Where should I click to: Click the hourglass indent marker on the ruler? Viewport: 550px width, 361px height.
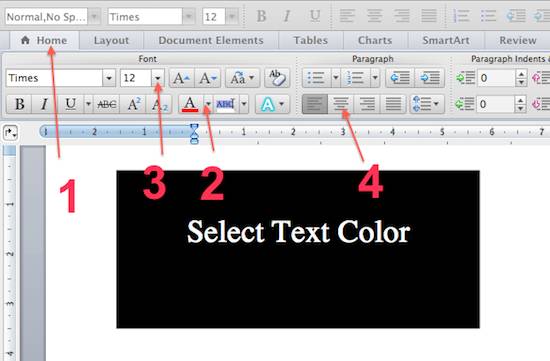(x=194, y=134)
